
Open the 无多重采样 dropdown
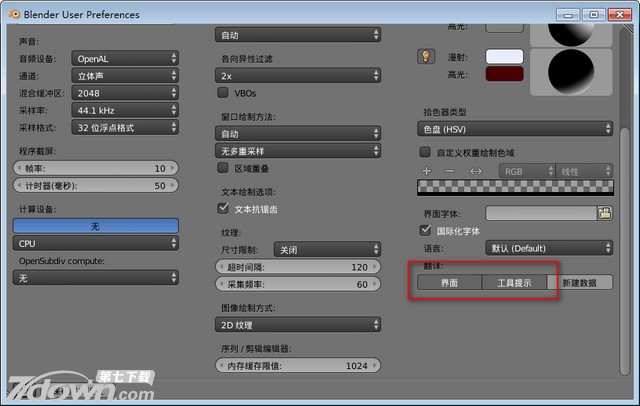[298, 151]
